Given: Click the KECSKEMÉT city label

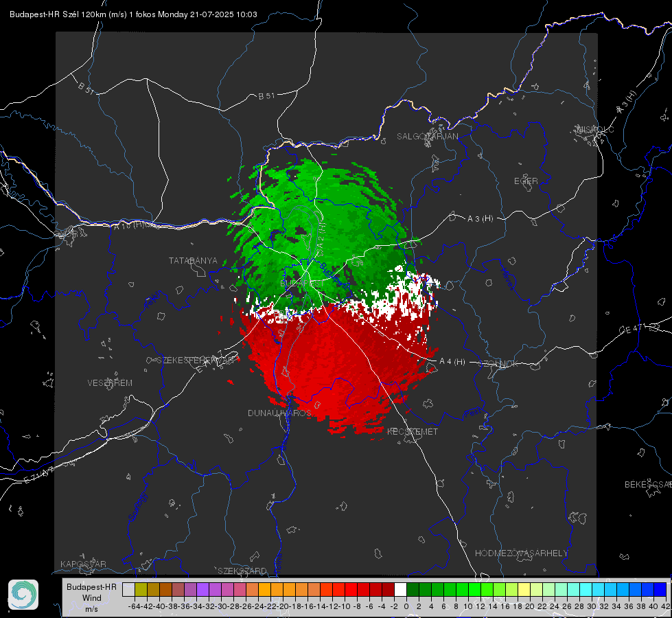Looking at the screenshot, I should coord(413,431).
